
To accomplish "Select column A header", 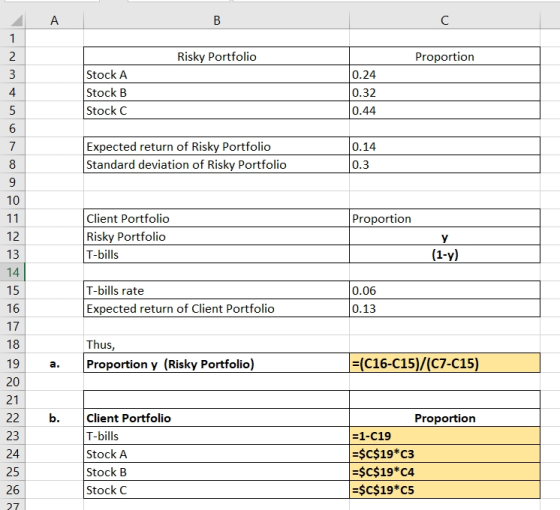I will (54, 20).
